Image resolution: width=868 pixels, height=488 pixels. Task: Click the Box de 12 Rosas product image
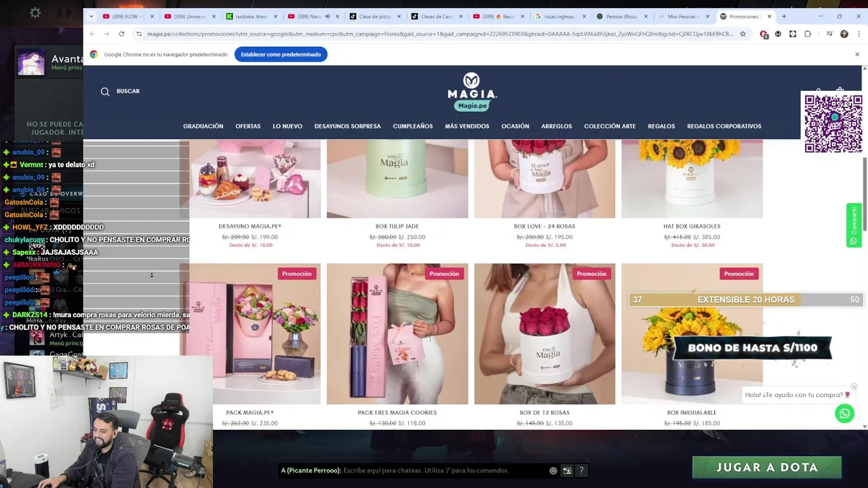click(545, 333)
